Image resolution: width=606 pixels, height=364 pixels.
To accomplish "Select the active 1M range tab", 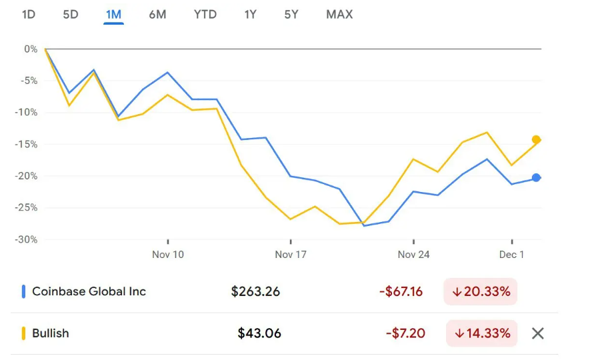I will (113, 14).
